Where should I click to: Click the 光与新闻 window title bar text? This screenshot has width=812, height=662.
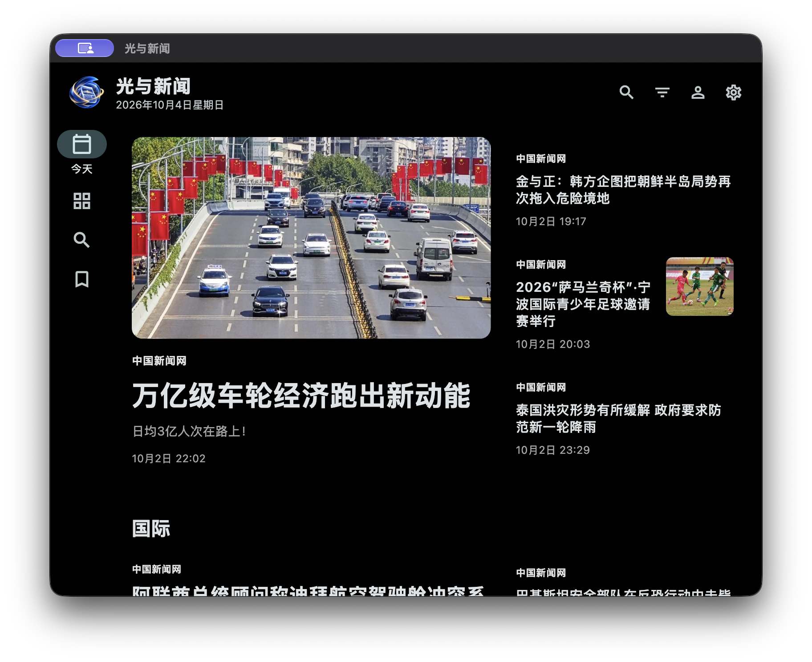coord(147,48)
